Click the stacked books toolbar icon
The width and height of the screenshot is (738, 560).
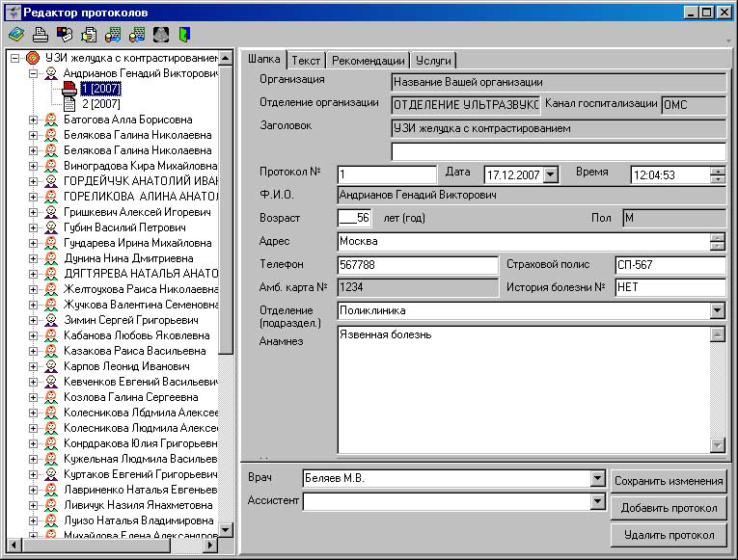click(x=15, y=35)
